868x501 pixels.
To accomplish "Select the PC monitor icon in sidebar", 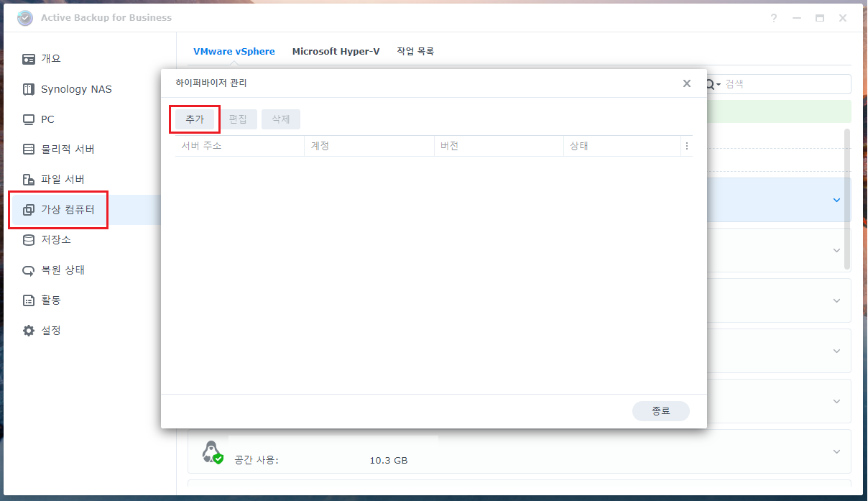I will coord(29,119).
